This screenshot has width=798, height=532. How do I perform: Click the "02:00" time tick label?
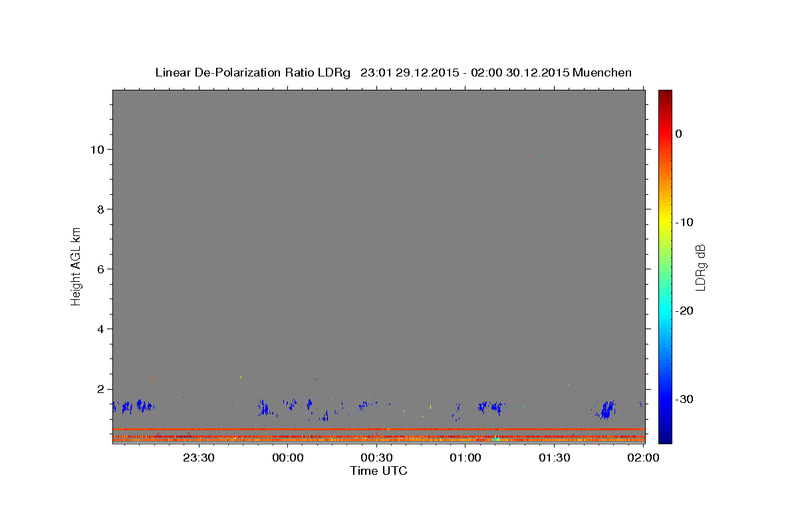[x=644, y=458]
